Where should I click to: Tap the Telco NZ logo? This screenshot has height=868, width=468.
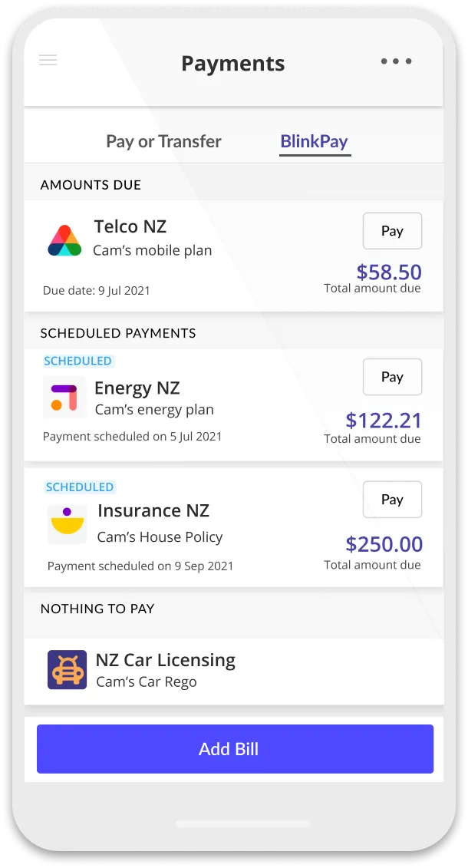65,239
